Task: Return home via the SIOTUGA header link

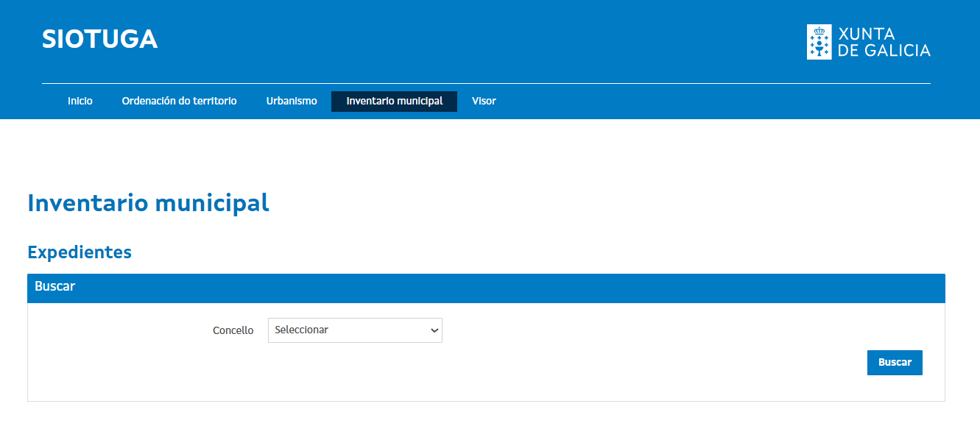Action: tap(100, 39)
